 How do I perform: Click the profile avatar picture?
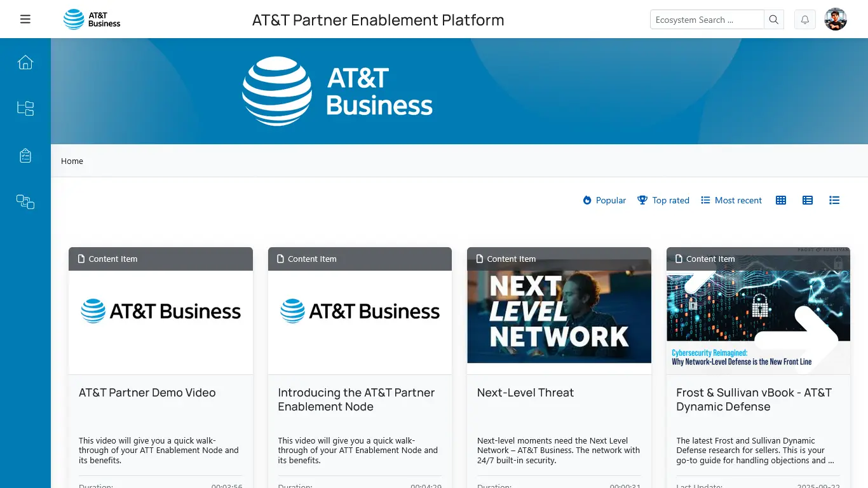pos(836,18)
